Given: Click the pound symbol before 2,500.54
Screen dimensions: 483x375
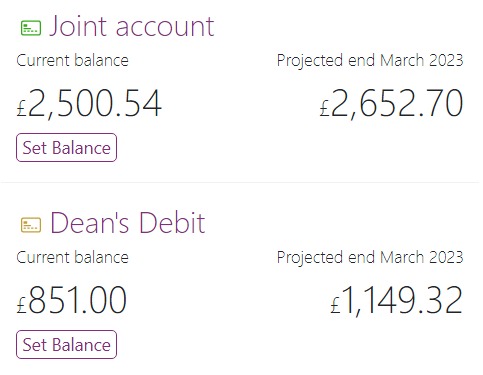Looking at the screenshot, I should 21,108.
